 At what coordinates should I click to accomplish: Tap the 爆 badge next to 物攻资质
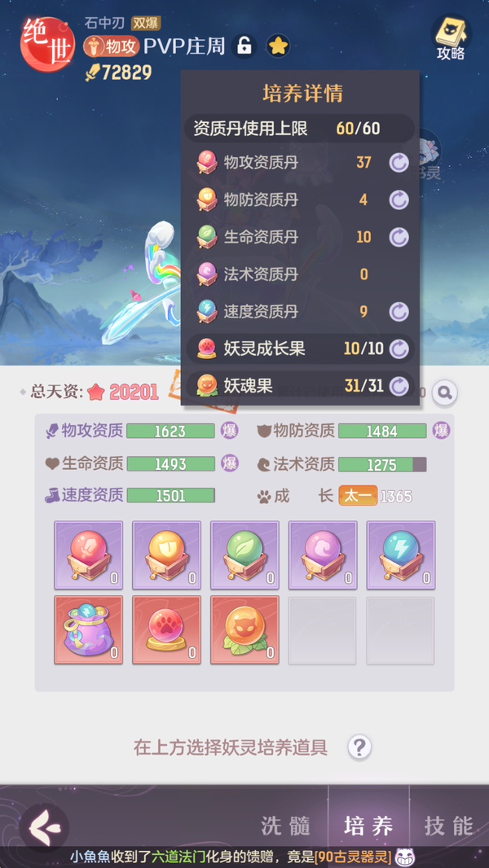[230, 431]
